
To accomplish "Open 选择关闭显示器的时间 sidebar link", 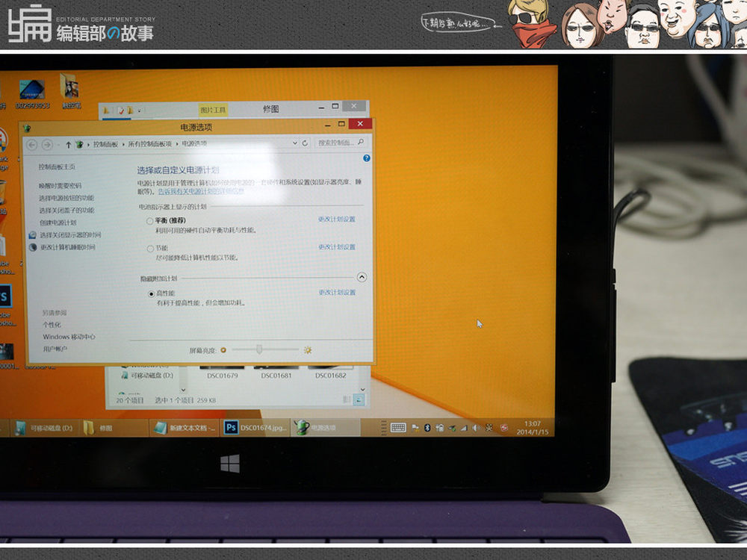I will 70,235.
